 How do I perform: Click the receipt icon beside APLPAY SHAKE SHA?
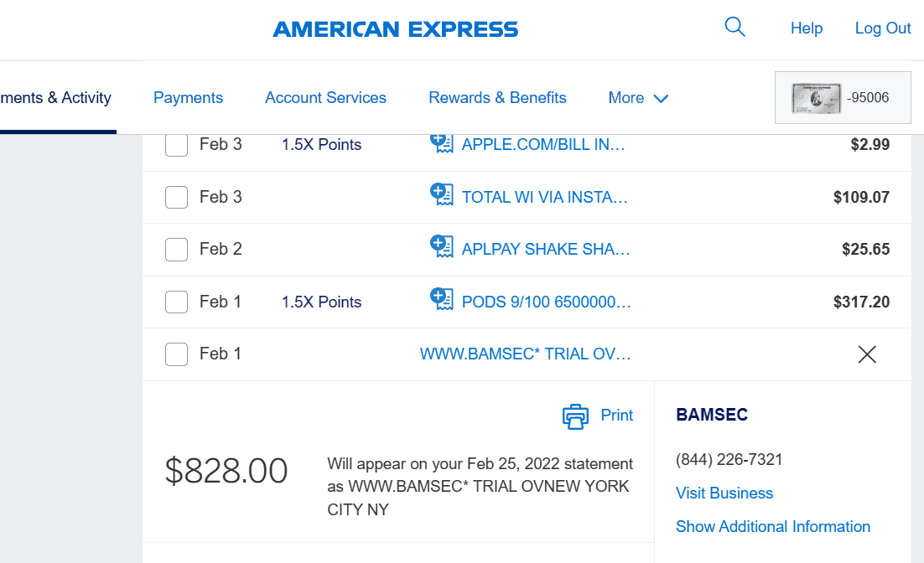[441, 246]
